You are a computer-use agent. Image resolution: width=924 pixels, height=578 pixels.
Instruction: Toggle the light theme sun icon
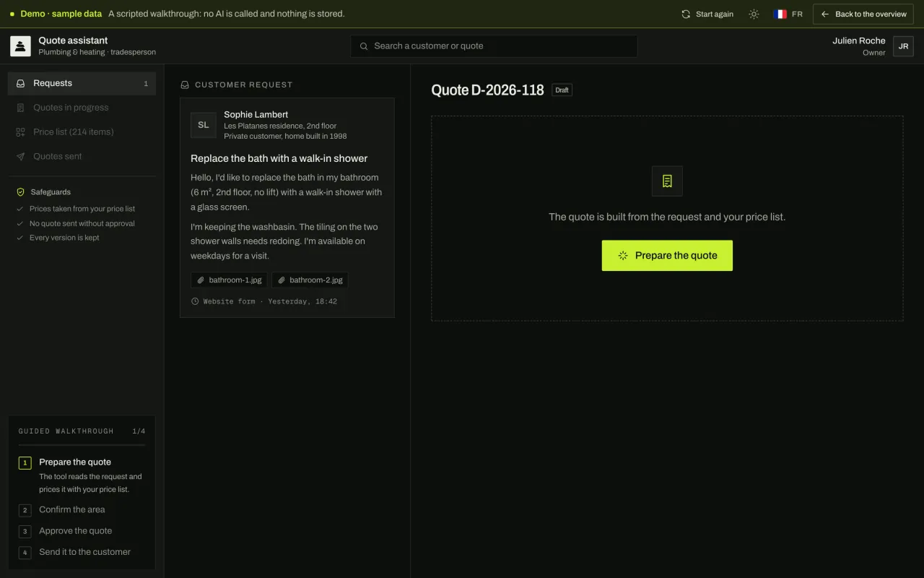coord(754,14)
